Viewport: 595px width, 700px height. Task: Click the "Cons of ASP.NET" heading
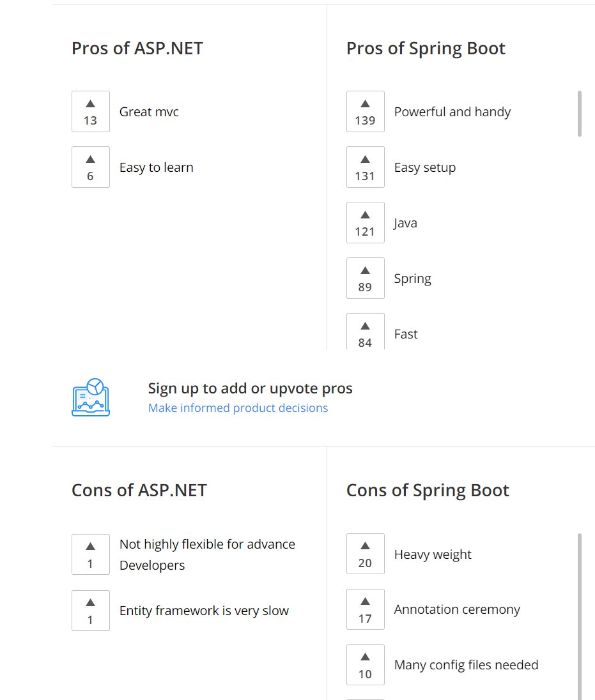point(139,490)
